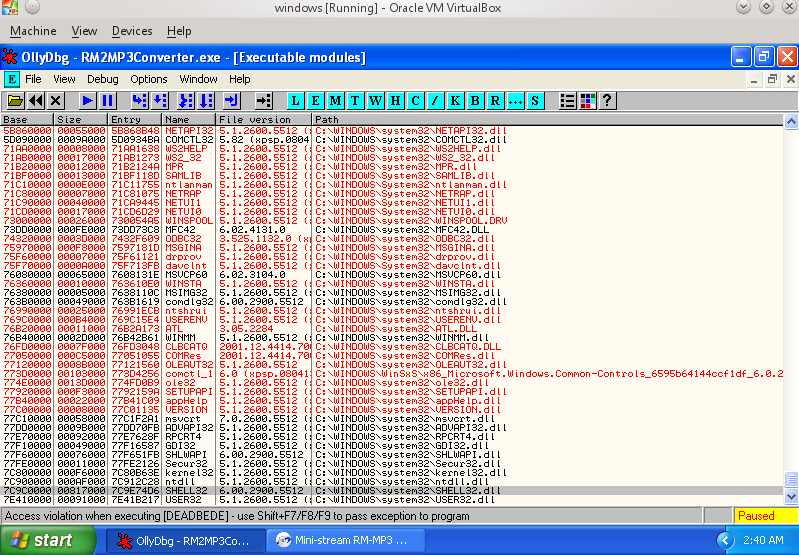Select the WINSPOOL module row
The width and height of the screenshot is (799, 555).
[391, 221]
